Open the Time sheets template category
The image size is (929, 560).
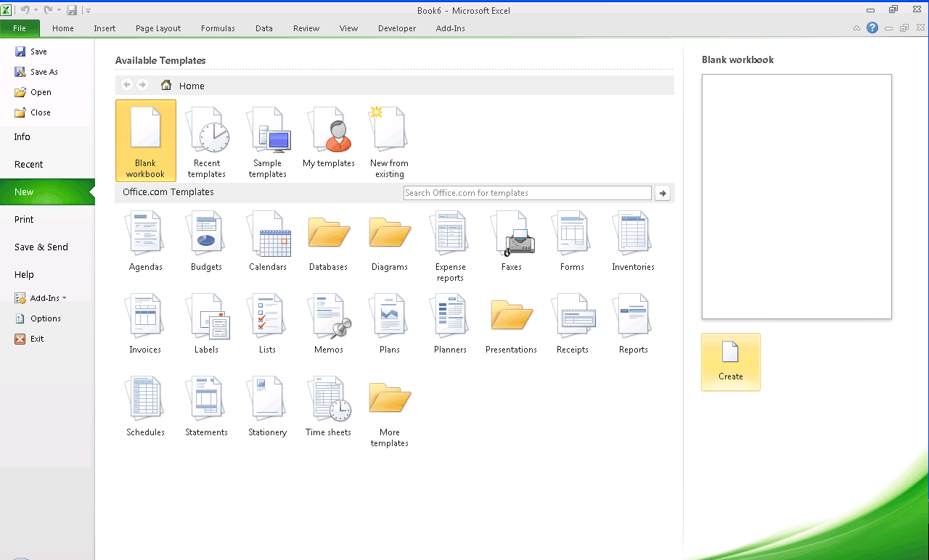(x=329, y=405)
